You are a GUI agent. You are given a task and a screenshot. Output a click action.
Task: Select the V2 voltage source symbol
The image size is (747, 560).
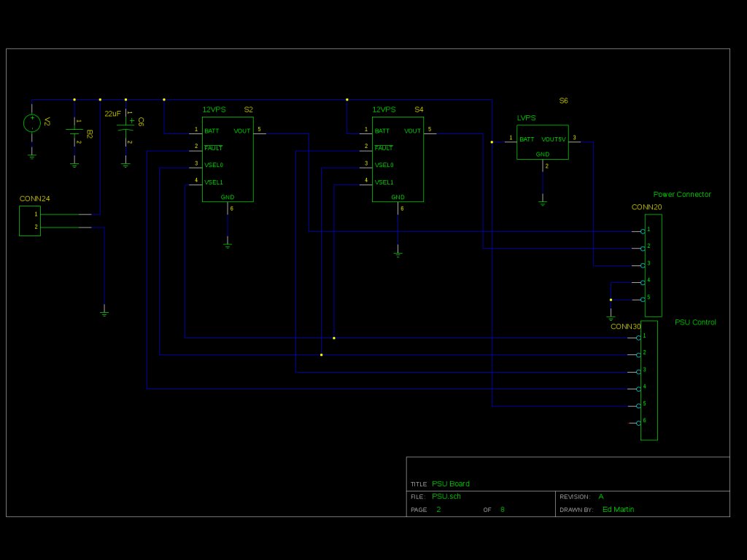(32, 123)
